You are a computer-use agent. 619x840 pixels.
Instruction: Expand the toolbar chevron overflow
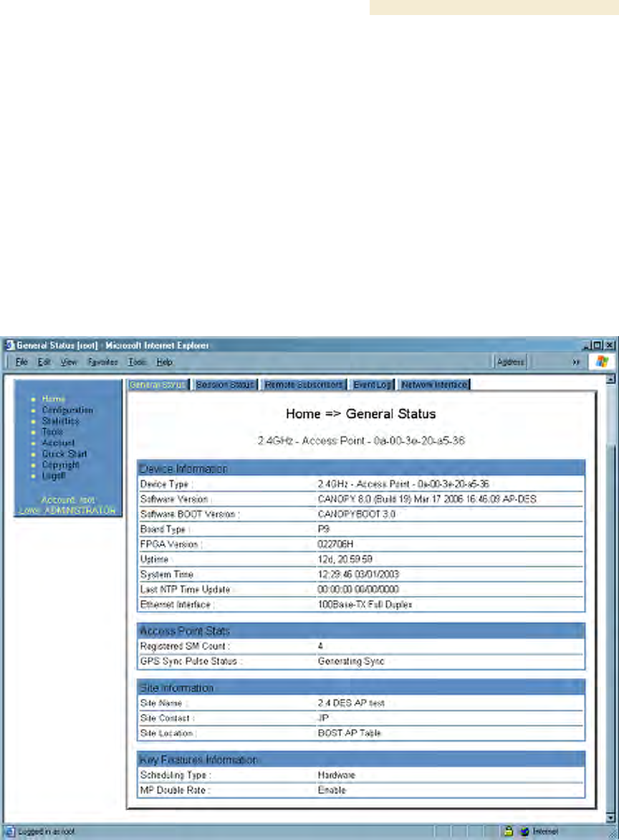pos(575,362)
